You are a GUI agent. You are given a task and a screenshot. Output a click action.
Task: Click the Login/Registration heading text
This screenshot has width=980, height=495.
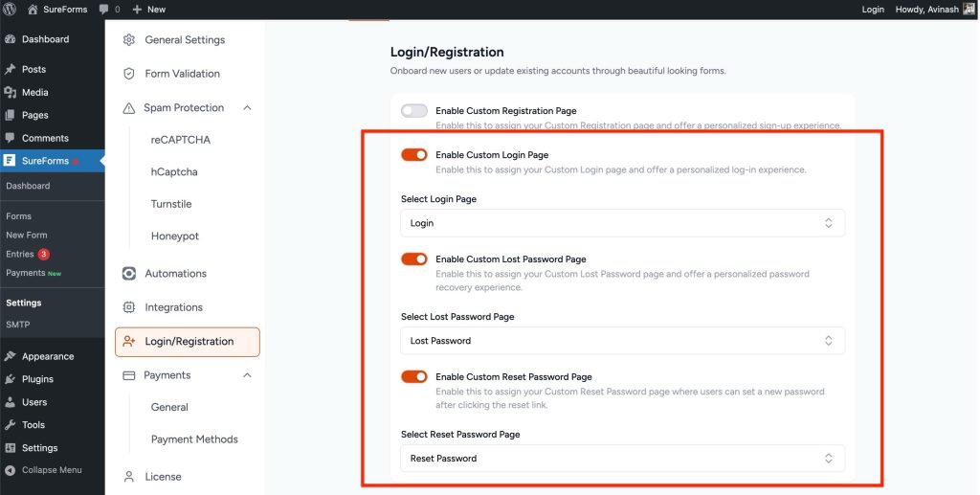[x=447, y=52]
